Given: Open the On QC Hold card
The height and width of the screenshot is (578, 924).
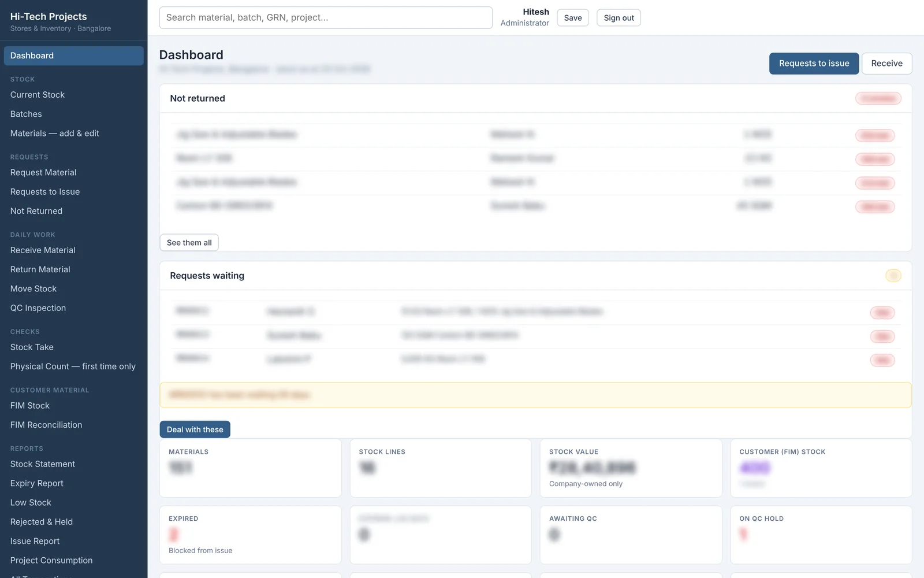Looking at the screenshot, I should tap(821, 535).
